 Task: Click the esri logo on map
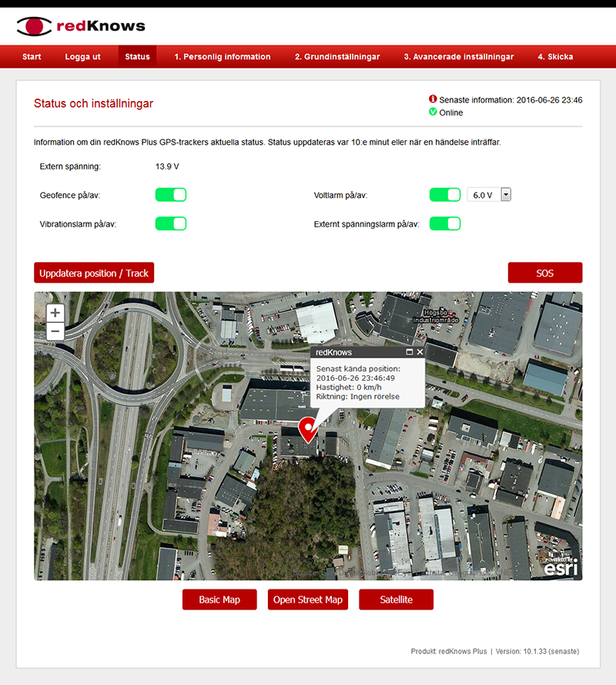tap(560, 568)
